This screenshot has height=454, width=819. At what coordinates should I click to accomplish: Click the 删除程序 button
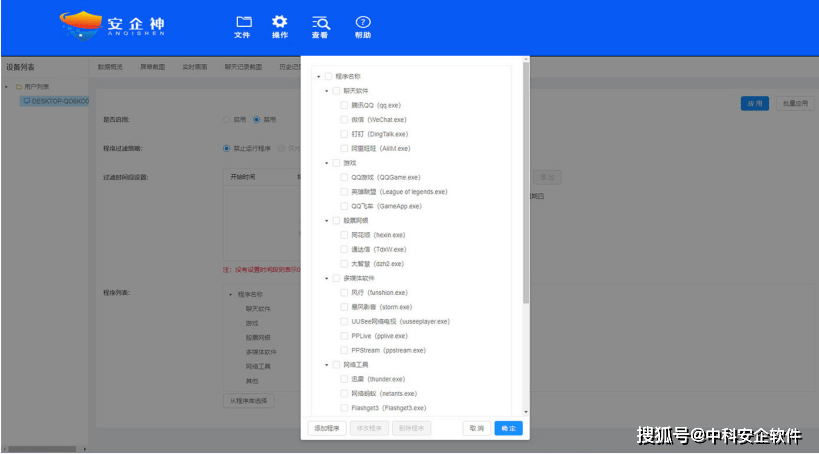pyautogui.click(x=412, y=428)
